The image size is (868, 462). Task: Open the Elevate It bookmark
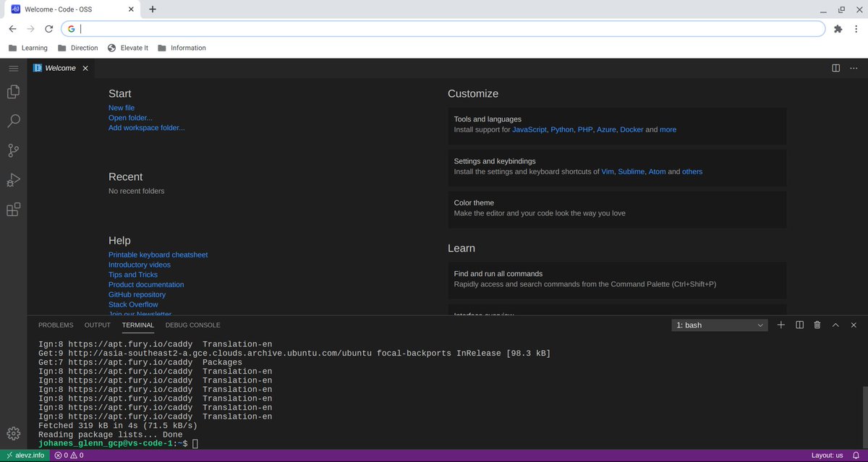[x=127, y=48]
